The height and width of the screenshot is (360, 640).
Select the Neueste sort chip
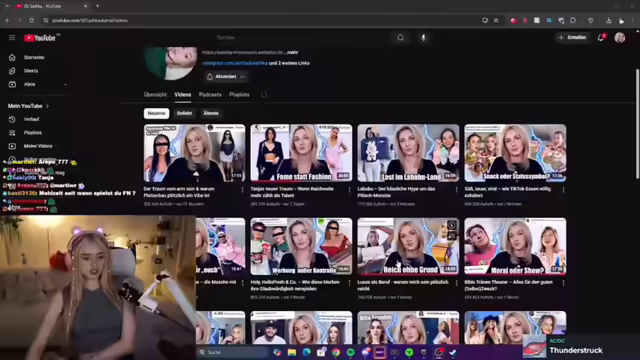[x=156, y=113]
